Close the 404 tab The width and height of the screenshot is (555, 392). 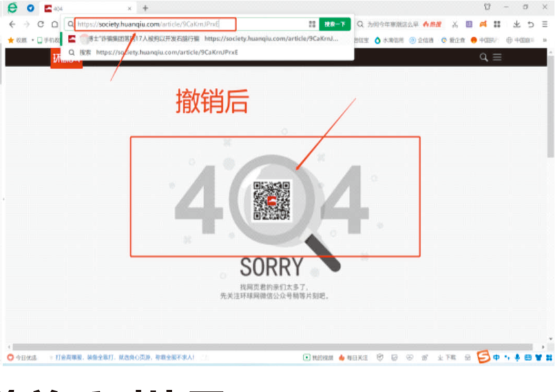click(x=130, y=8)
